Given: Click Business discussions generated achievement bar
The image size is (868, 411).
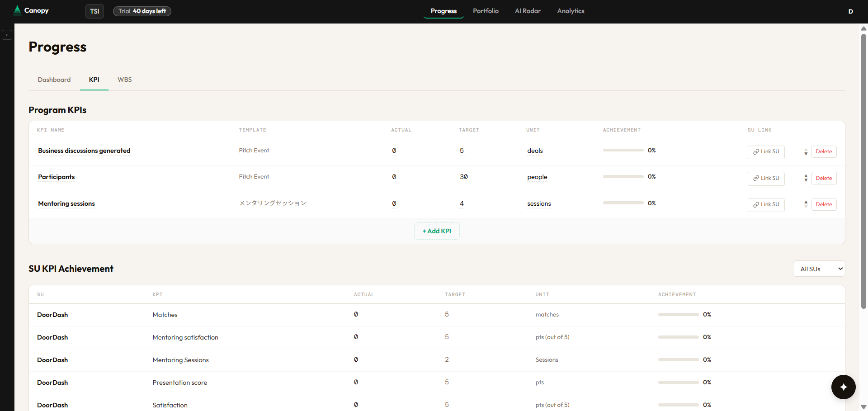Looking at the screenshot, I should tap(623, 150).
